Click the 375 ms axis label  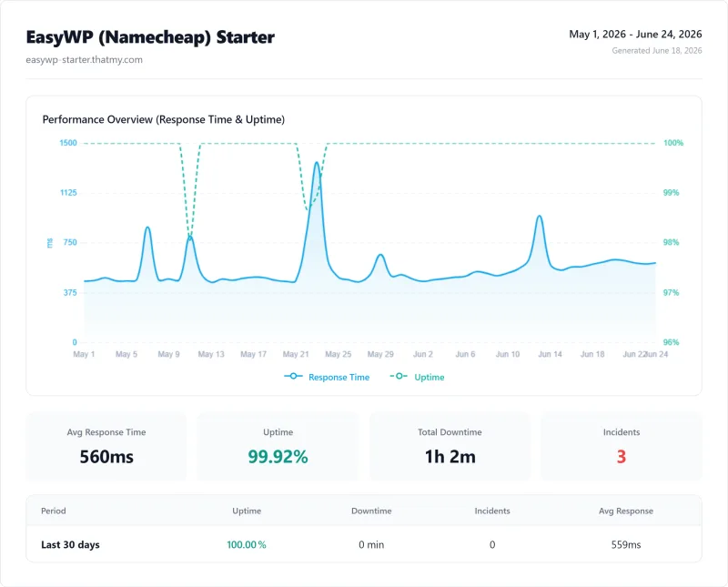[70, 292]
